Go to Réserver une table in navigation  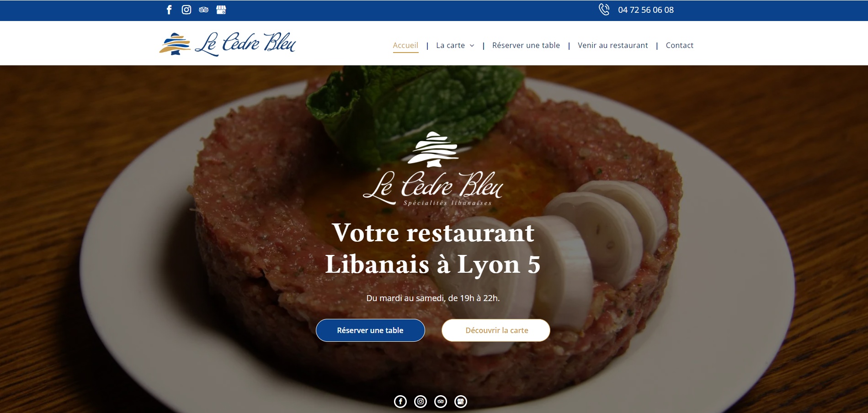click(526, 45)
